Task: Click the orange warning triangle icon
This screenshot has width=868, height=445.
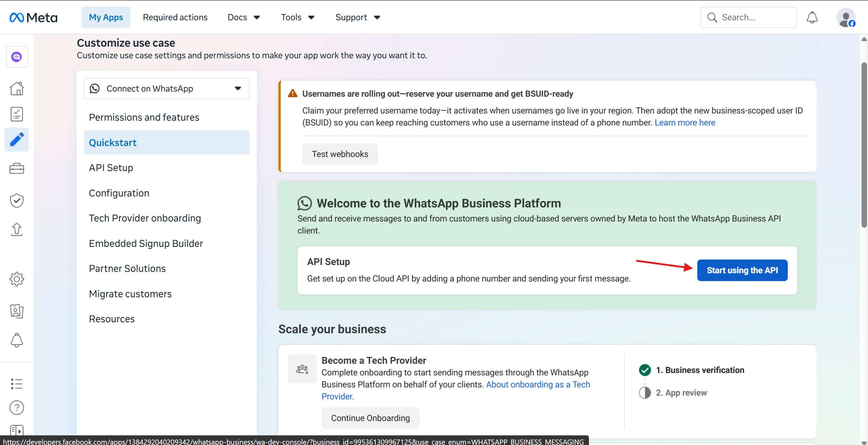Action: (x=293, y=93)
